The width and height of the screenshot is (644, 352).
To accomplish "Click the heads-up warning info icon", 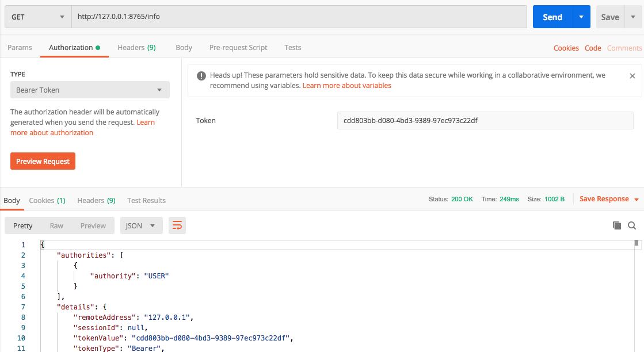I will [x=201, y=76].
